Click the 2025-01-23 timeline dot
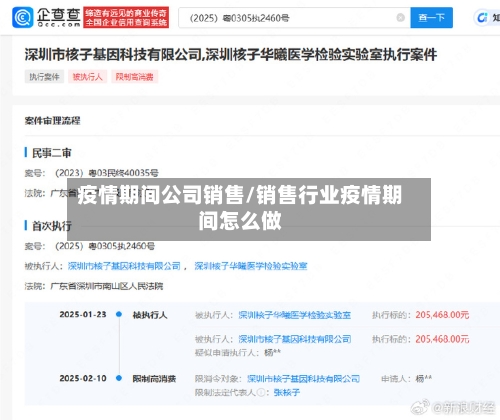This screenshot has width=500, height=420. (x=119, y=314)
